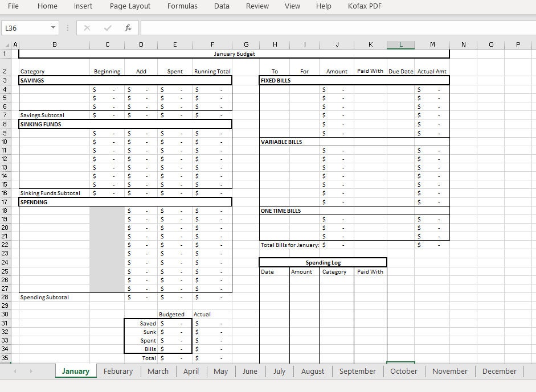The image size is (536, 392).
Task: Click the Enter checkmark icon beside formula bar
Action: tap(107, 27)
